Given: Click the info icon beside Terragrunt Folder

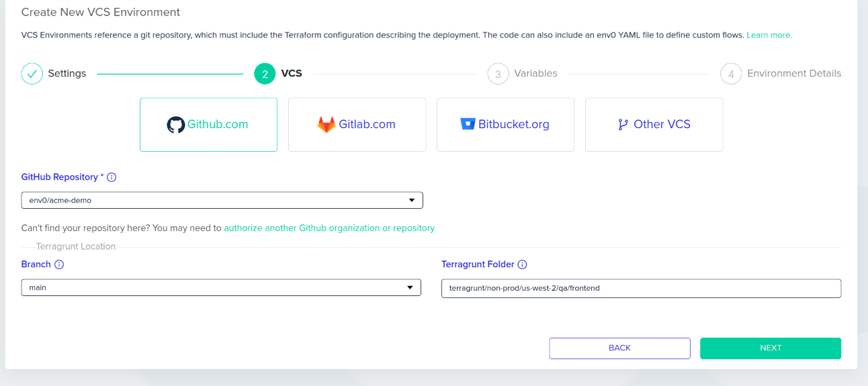Looking at the screenshot, I should tap(522, 264).
